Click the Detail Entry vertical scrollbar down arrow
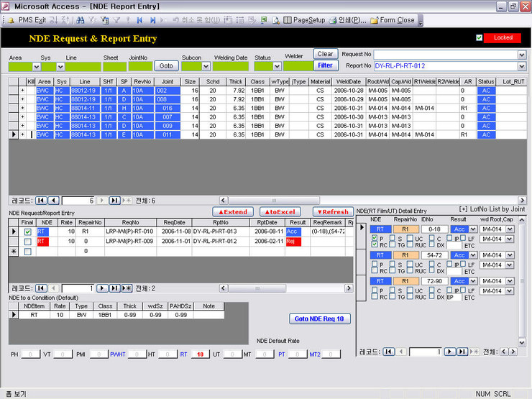The image size is (532, 399). [522, 342]
